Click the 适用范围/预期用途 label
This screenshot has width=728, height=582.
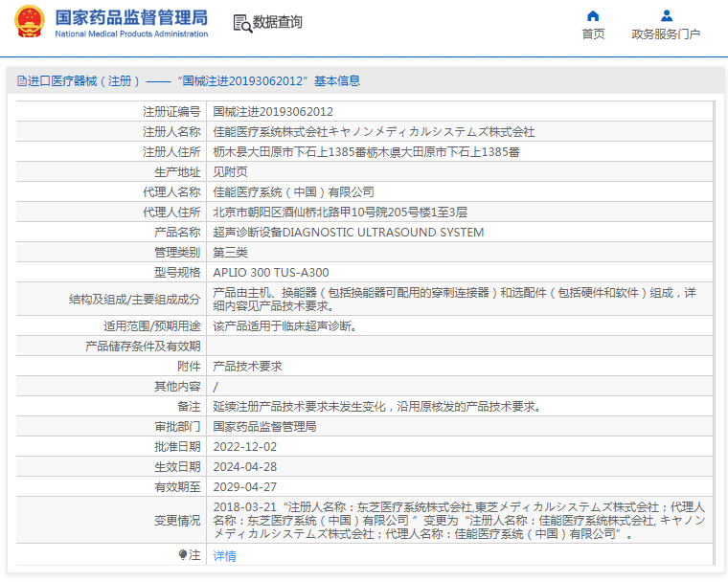coord(151,326)
